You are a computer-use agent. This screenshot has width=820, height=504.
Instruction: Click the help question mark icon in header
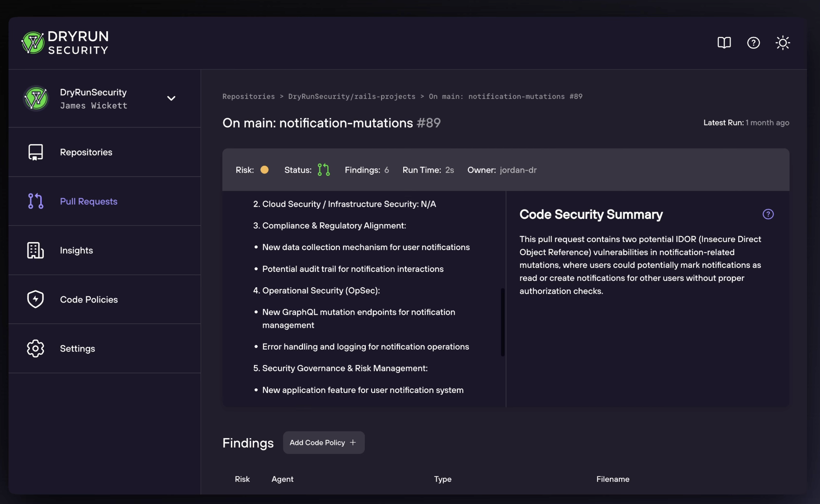pyautogui.click(x=754, y=43)
